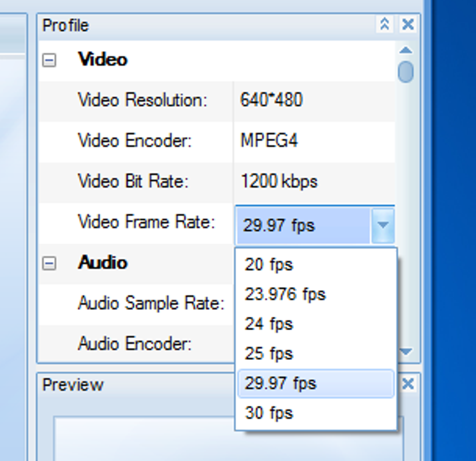The width and height of the screenshot is (476, 461).
Task: Select the Audio Encoder row
Action: pyautogui.click(x=137, y=344)
